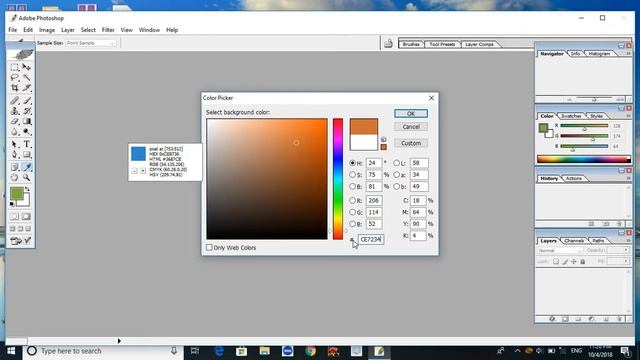Viewport: 640px width, 360px height.
Task: Select the Lasso tool
Action: pos(15,78)
